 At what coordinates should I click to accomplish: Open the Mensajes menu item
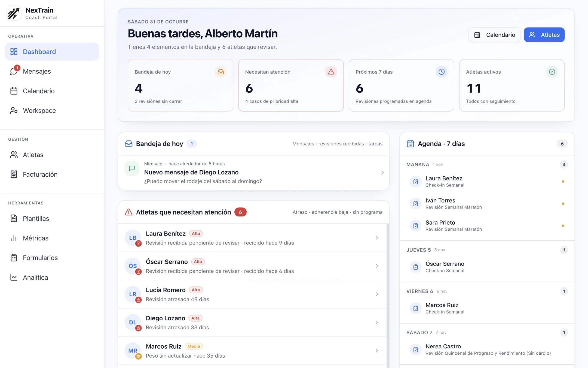52,71
